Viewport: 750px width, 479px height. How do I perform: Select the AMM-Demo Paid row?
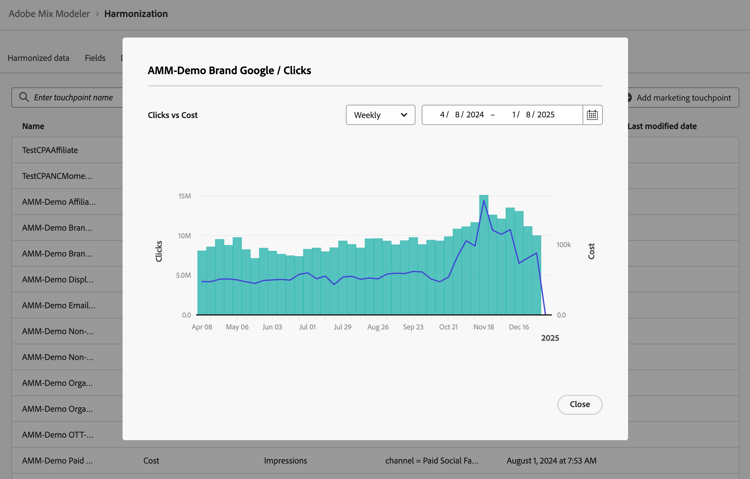click(57, 461)
